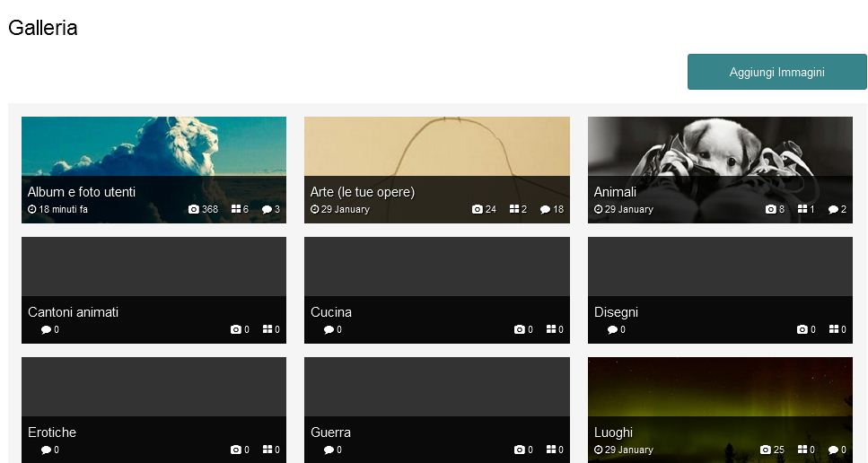Click camera icon in Album e foto utenti
Viewport: 868px width, 463px height.
point(194,209)
